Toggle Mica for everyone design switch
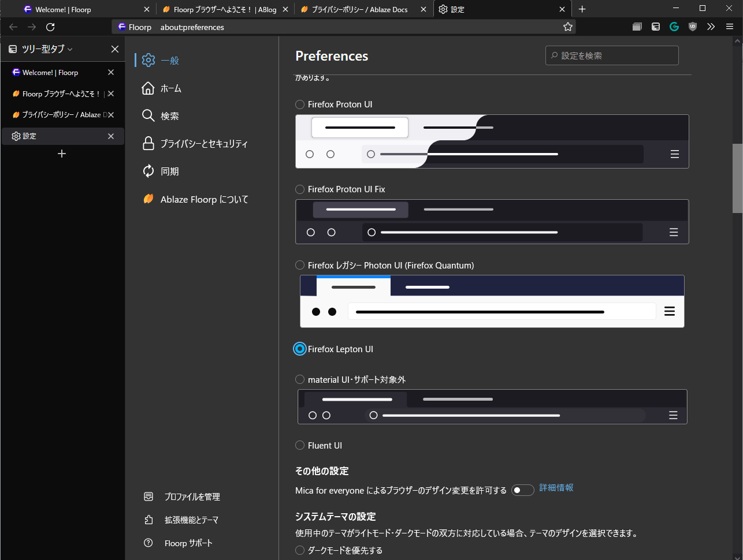 click(522, 490)
